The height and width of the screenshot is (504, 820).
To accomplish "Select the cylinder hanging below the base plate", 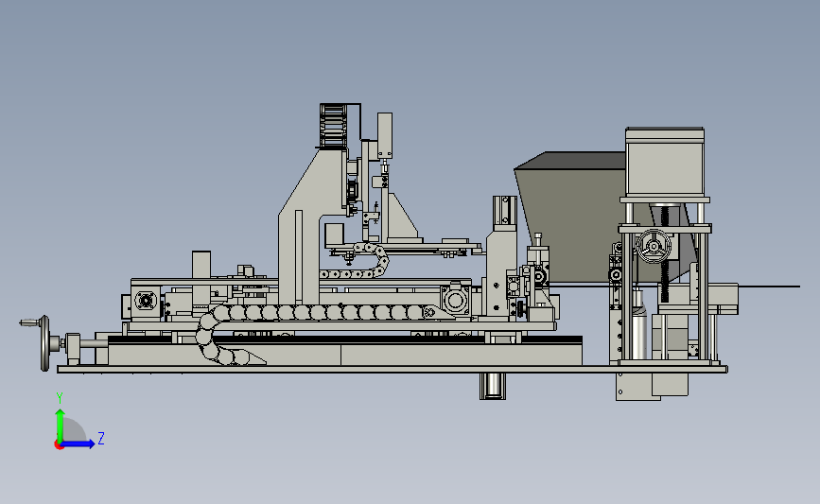I will point(493,387).
